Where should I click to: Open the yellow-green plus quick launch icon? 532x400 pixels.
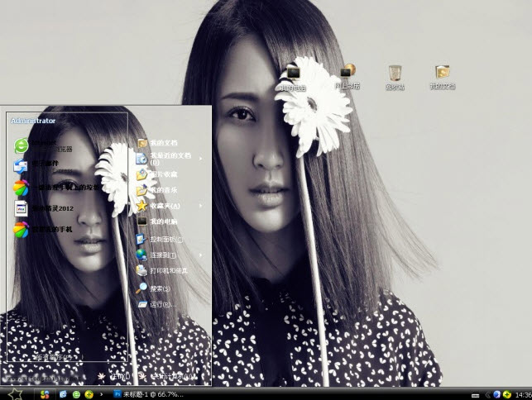point(89,394)
